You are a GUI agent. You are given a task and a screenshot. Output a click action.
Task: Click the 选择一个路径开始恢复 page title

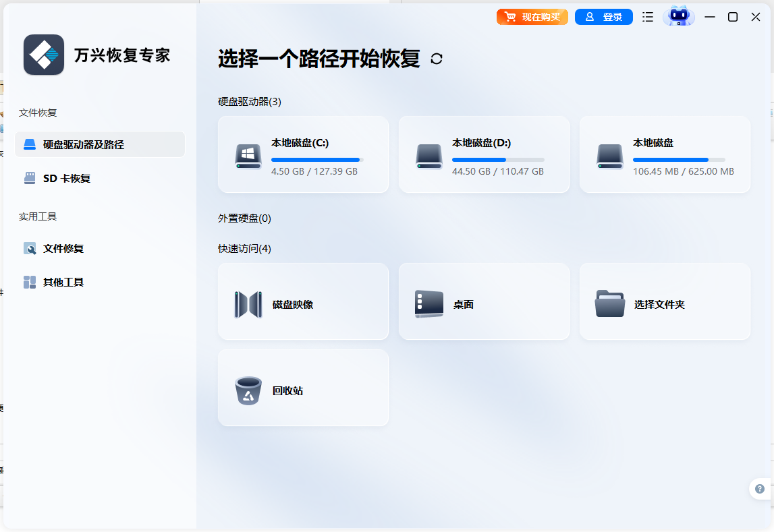(319, 59)
